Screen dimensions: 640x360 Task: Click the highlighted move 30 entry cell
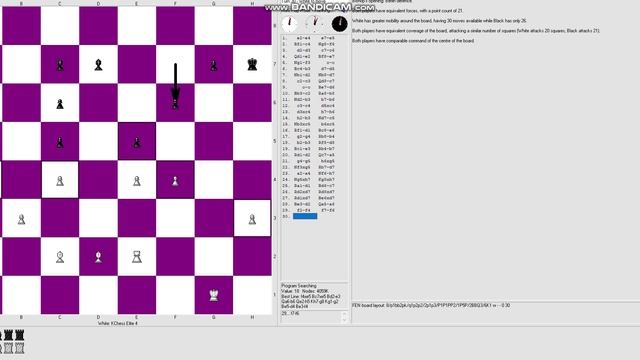[305, 216]
